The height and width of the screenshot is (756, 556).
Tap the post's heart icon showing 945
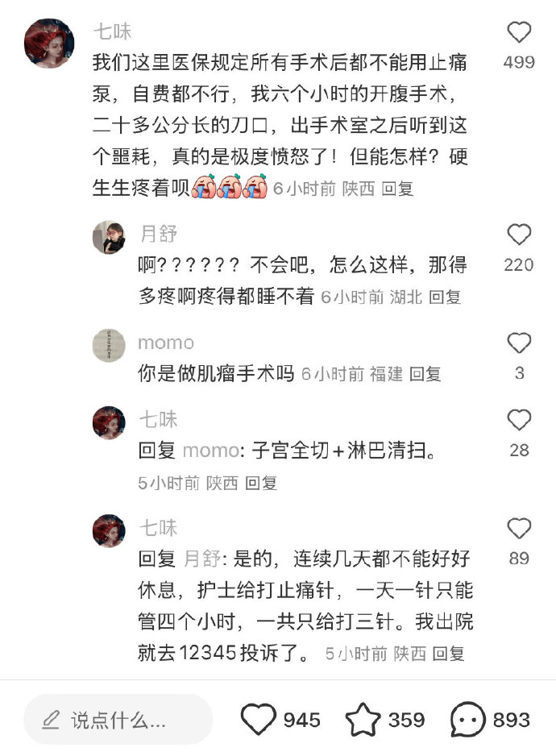point(259,719)
